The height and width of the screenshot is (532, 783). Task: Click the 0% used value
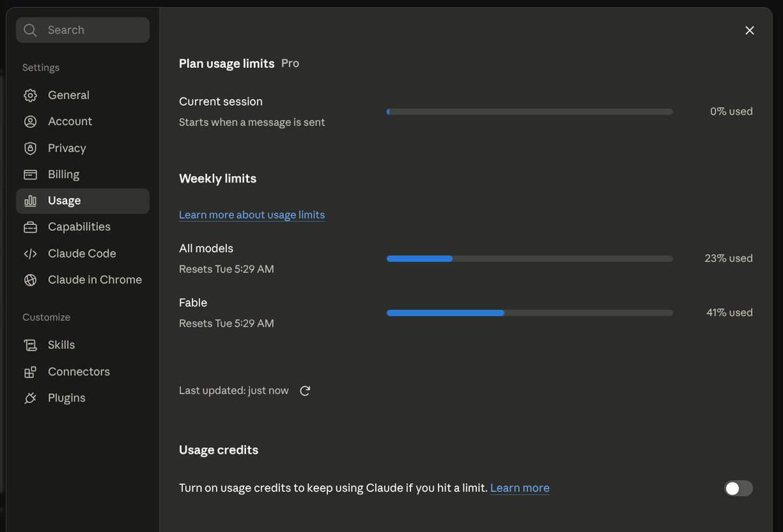(731, 111)
